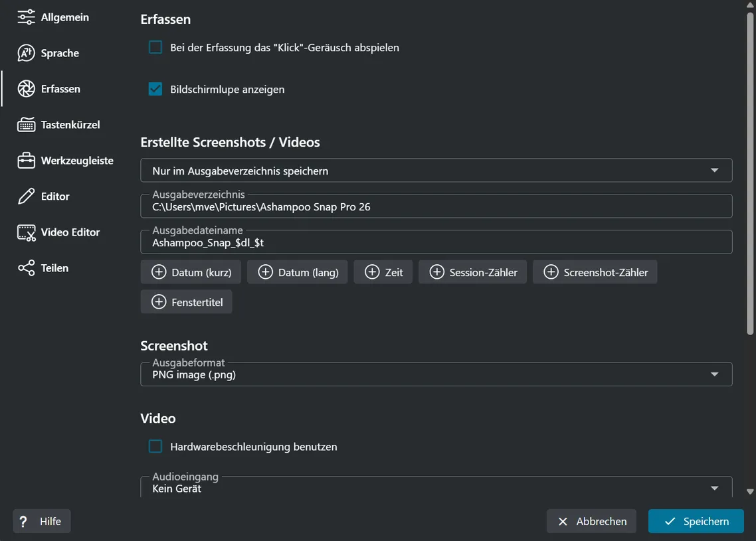
Task: Click the question mark Hilfe icon
Action: tap(23, 521)
